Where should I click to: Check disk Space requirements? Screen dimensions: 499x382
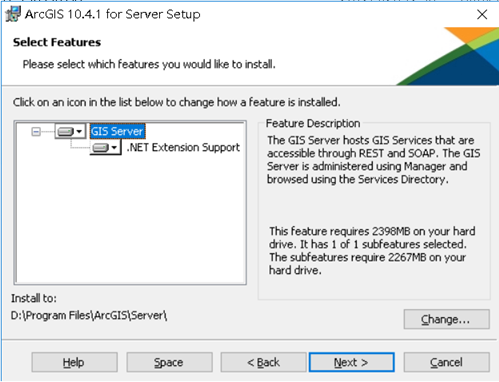click(x=169, y=362)
